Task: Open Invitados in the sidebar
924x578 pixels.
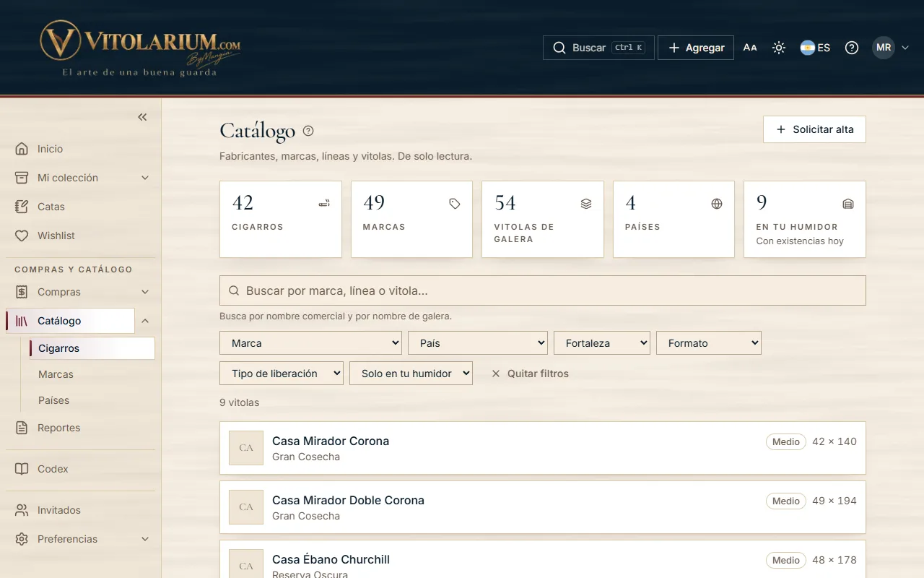Action: tap(81, 510)
